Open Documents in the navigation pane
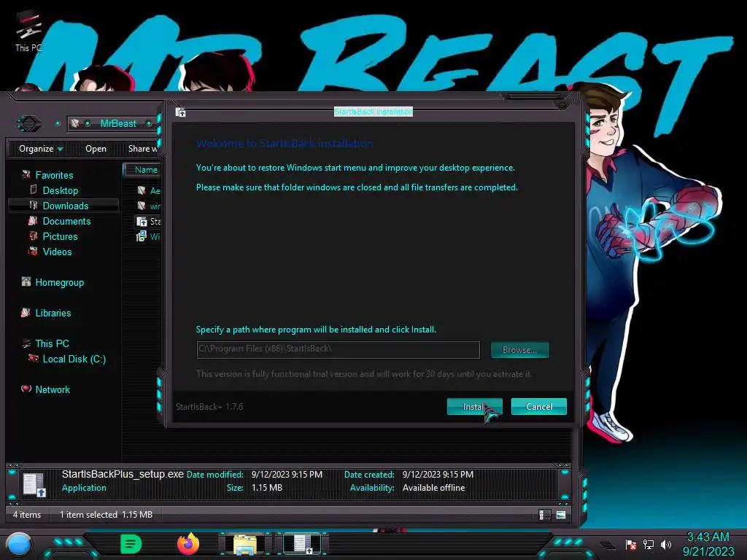The width and height of the screenshot is (747, 560). point(66,221)
